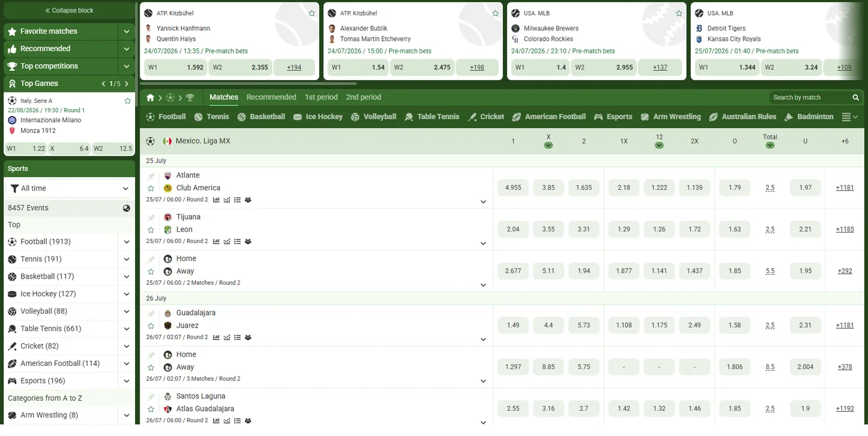Select Tennis in the top sports bar
Viewport: 868px width, 436px height.
click(x=211, y=117)
